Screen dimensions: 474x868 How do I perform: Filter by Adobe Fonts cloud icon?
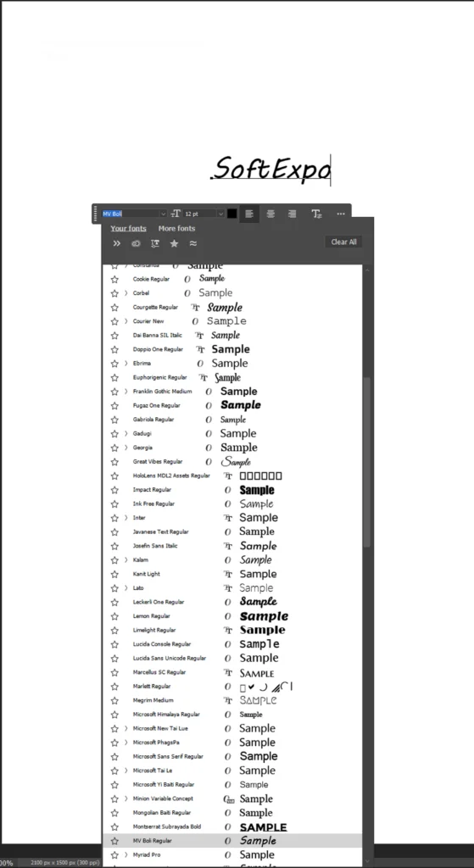coord(136,243)
